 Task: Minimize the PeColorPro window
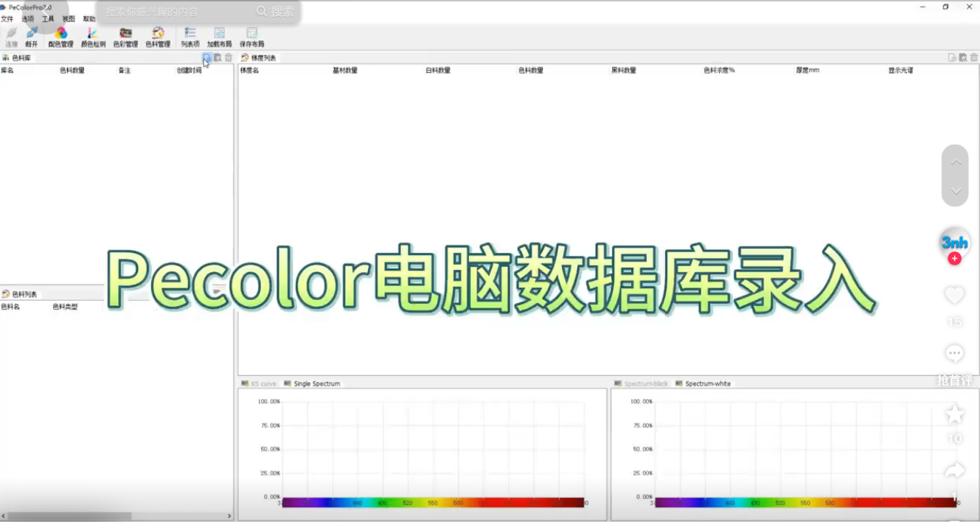[x=923, y=7]
